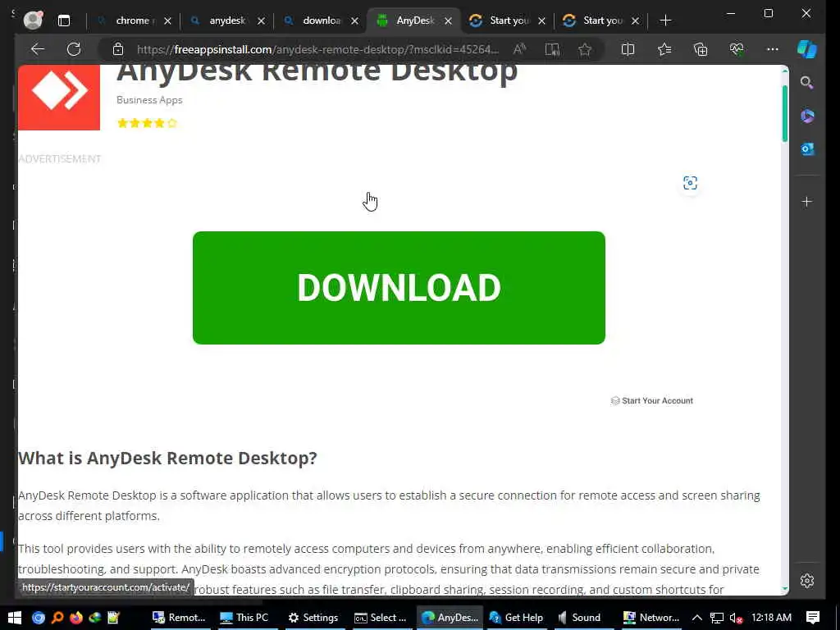Close the 'downloa' tab
Viewport: 840px width, 630px height.
click(354, 21)
